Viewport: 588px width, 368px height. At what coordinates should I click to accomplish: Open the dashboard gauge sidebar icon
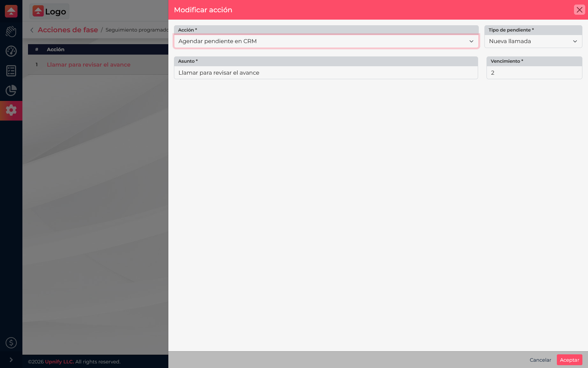point(11,51)
